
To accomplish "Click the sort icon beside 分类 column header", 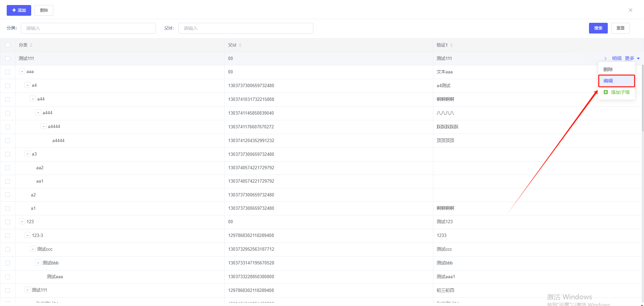I will point(31,45).
